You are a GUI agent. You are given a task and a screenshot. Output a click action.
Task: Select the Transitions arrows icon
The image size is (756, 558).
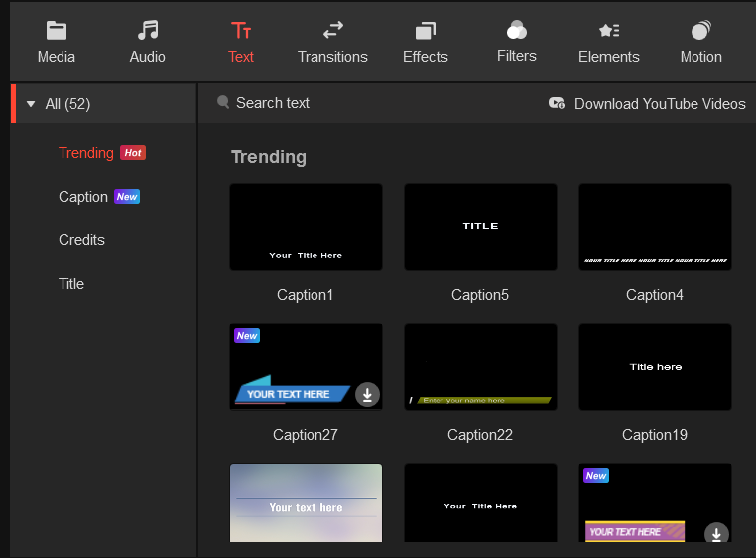click(332, 31)
